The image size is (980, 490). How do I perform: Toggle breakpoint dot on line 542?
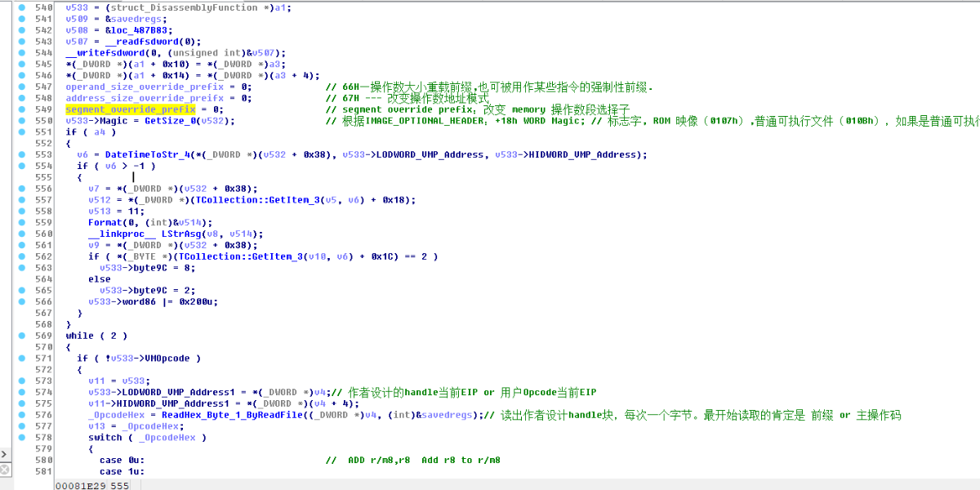pos(21,29)
